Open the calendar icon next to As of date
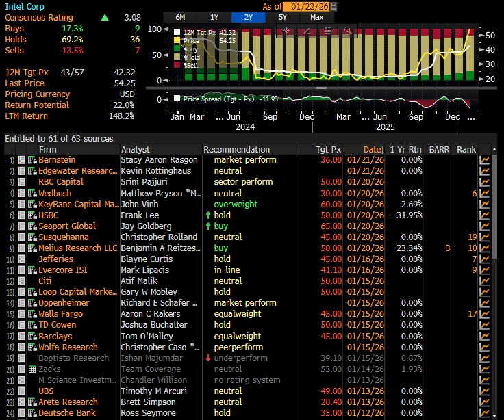504x420 pixels. click(333, 6)
